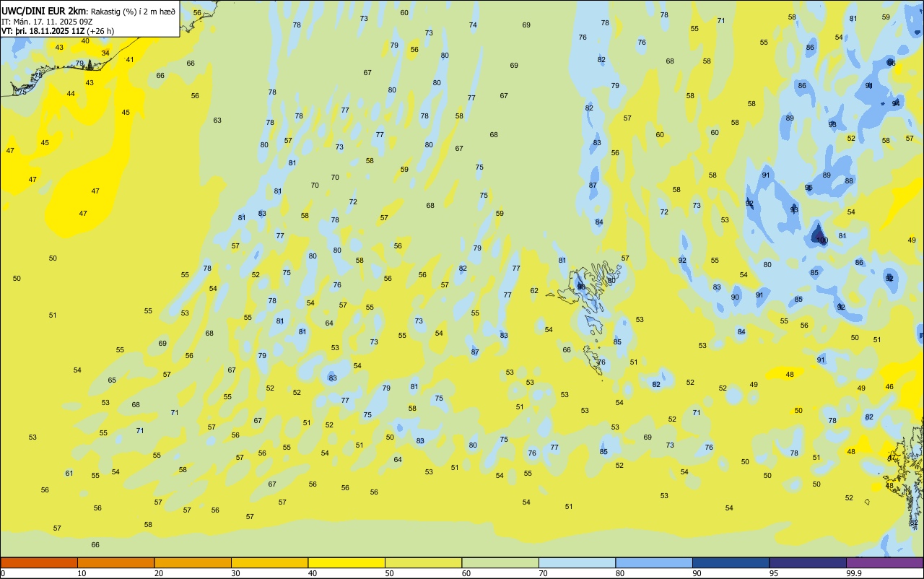The height and width of the screenshot is (579, 924).
Task: Click the 90–95 dark blue legend band
Action: coord(731,562)
